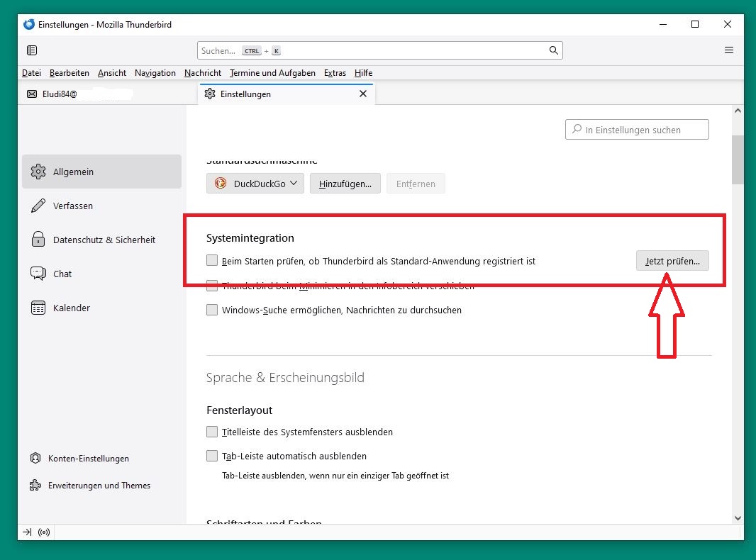Toggle the spaces toolbar icon
756x560 pixels.
[x=32, y=50]
